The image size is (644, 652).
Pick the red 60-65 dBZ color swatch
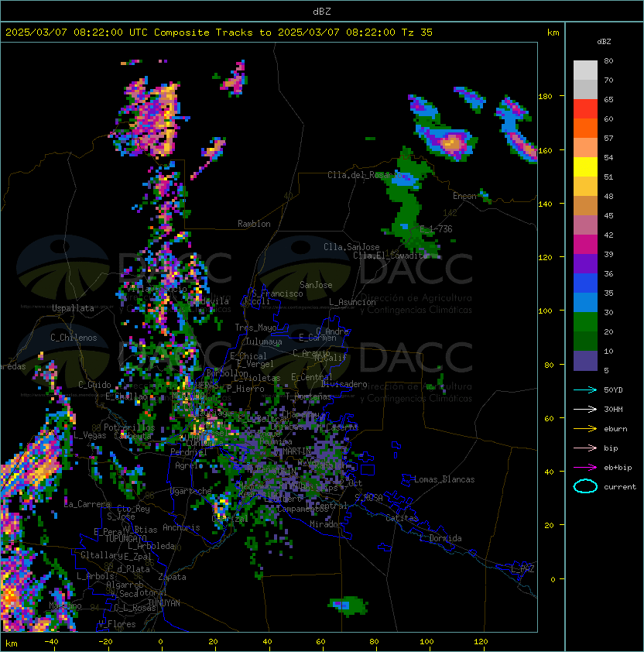[x=585, y=109]
